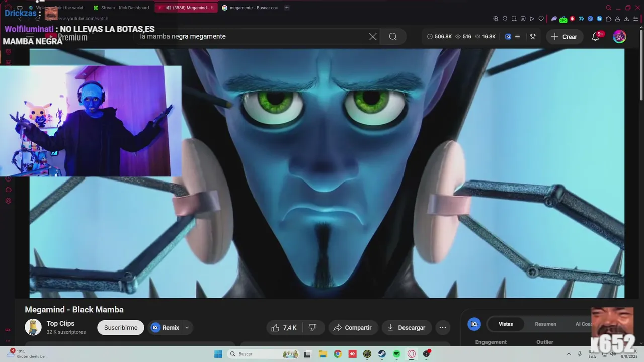This screenshot has height=362, width=644.
Task: Click the pin icon in the browser toolbar
Action: [x=505, y=19]
